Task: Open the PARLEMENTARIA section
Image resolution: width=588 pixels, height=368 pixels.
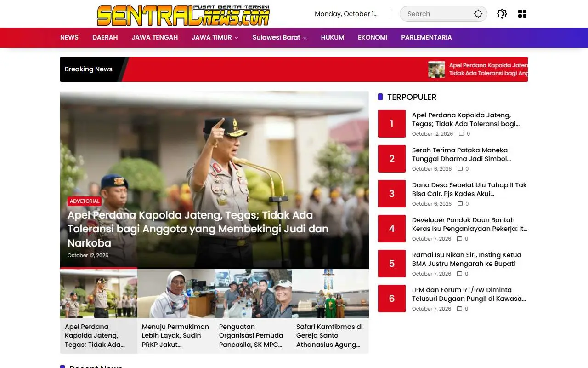Action: (426, 37)
